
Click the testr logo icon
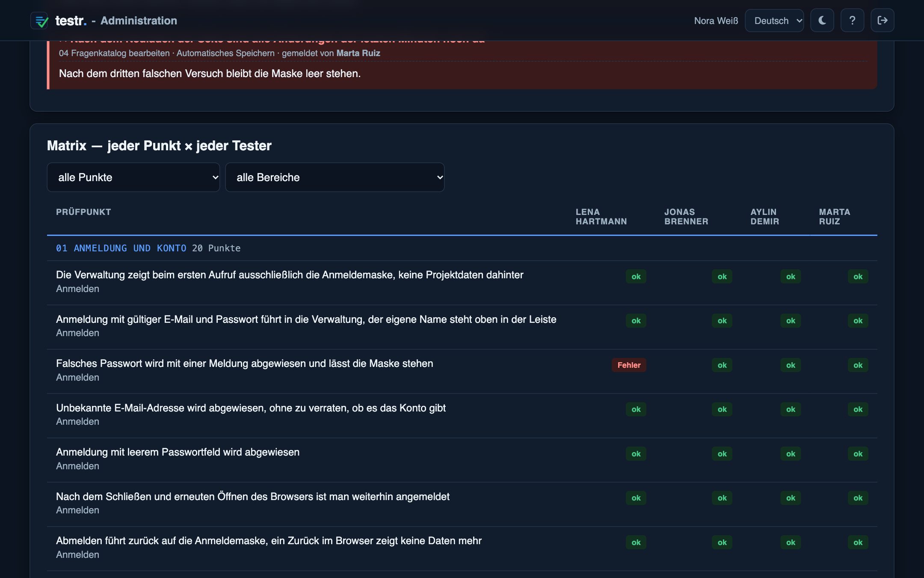(40, 21)
